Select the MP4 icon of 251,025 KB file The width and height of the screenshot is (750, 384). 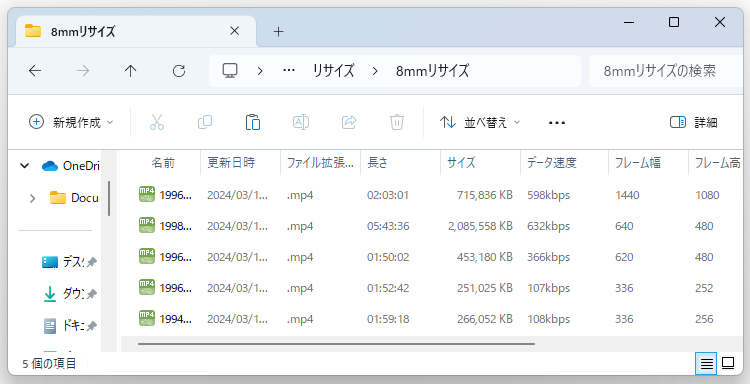147,288
